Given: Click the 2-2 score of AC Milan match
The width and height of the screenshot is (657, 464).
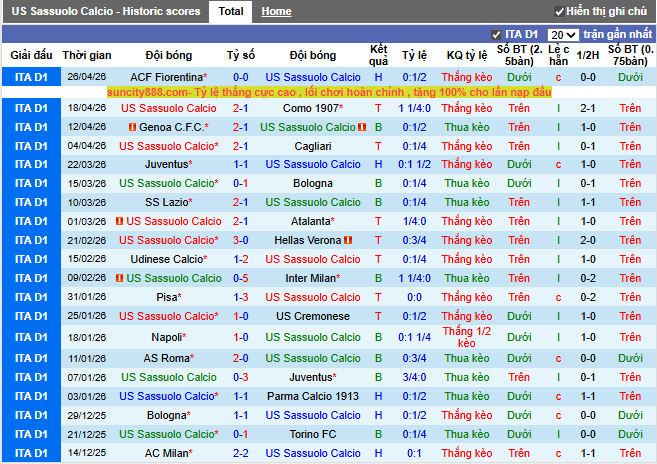Looking at the screenshot, I should click(x=241, y=453).
